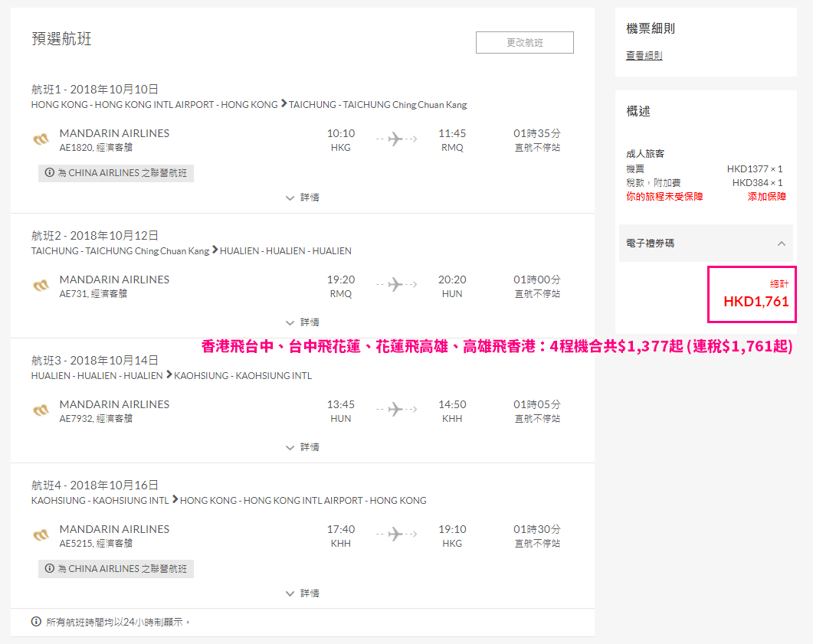Click the 你的旅程未受保障 warning text
Screen dimensions: 813x644
click(x=664, y=196)
